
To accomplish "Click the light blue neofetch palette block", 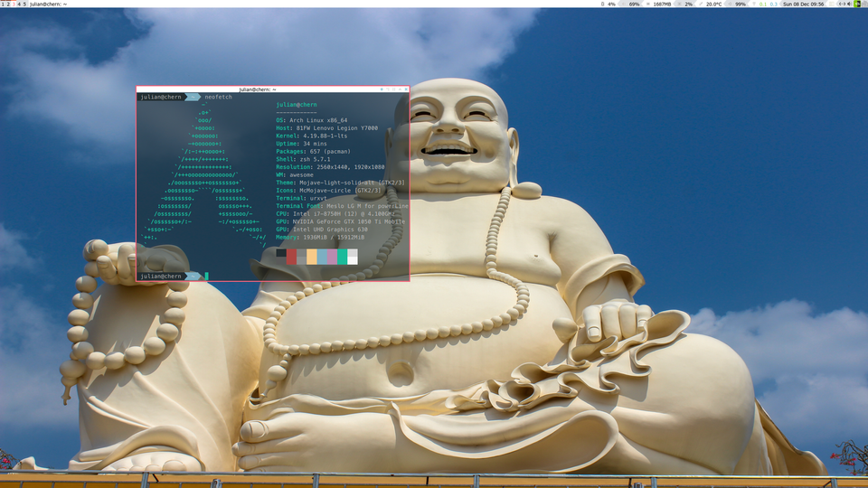I will (322, 257).
